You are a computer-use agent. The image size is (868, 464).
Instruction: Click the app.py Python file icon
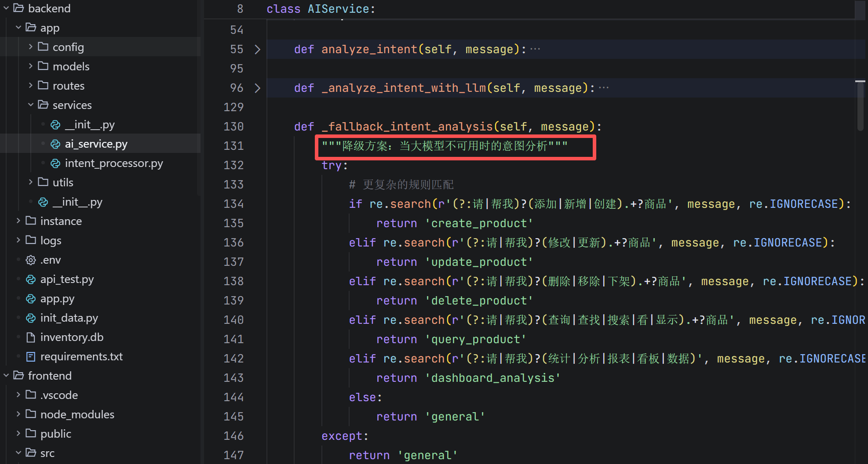(x=31, y=299)
